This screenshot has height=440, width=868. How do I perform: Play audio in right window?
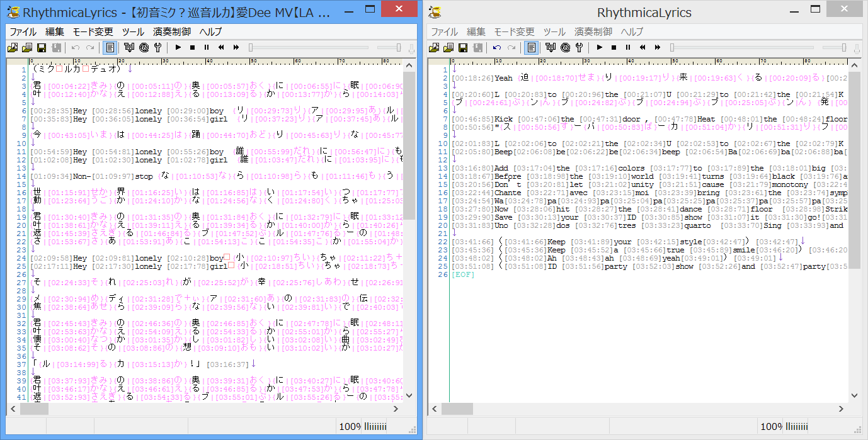pos(600,47)
